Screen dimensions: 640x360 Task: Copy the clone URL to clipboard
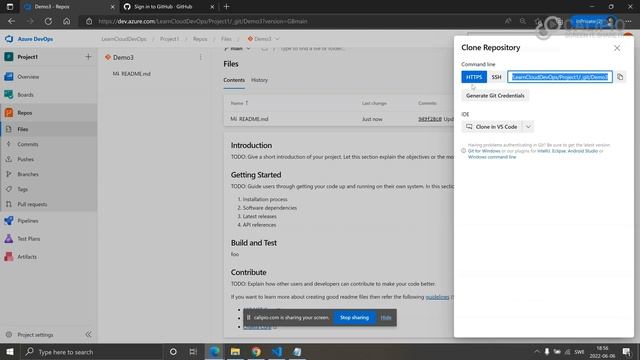pyautogui.click(x=620, y=77)
